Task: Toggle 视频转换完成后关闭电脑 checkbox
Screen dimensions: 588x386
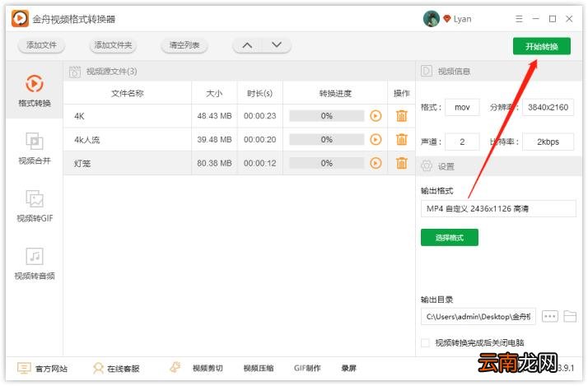Action: coord(425,342)
